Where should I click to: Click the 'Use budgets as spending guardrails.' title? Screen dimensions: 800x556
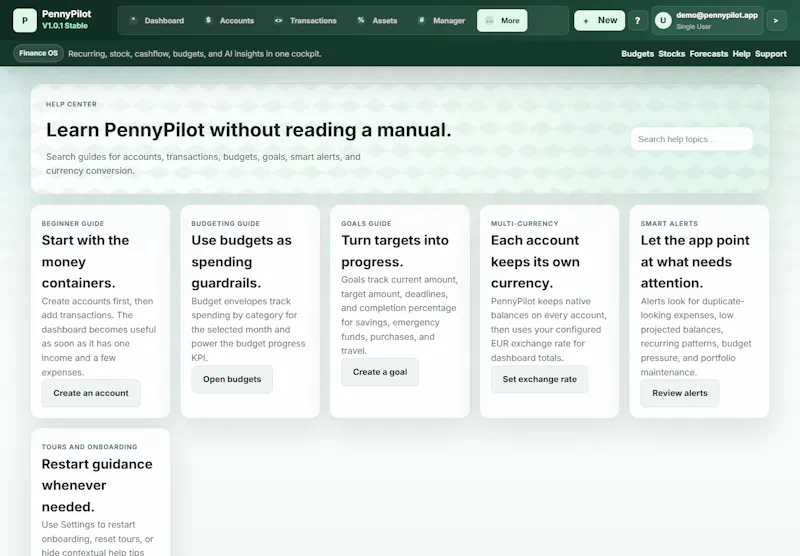tap(241, 262)
